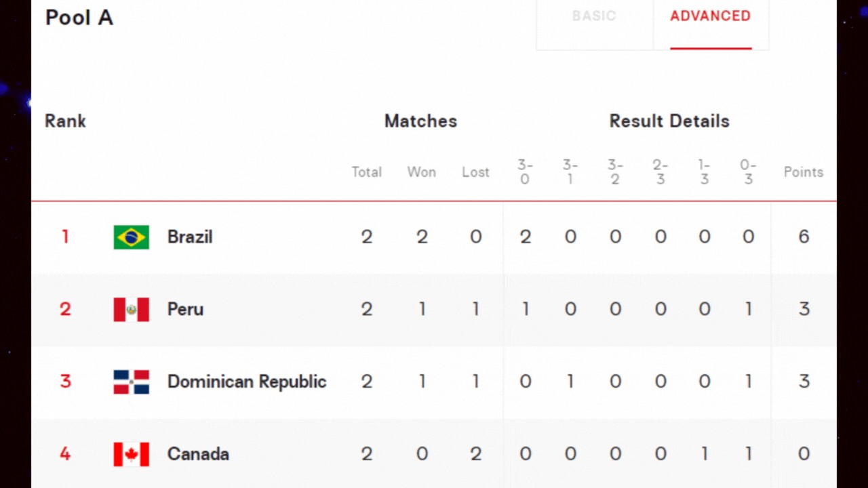
Task: Select the ADVANCED tab
Action: (x=711, y=16)
